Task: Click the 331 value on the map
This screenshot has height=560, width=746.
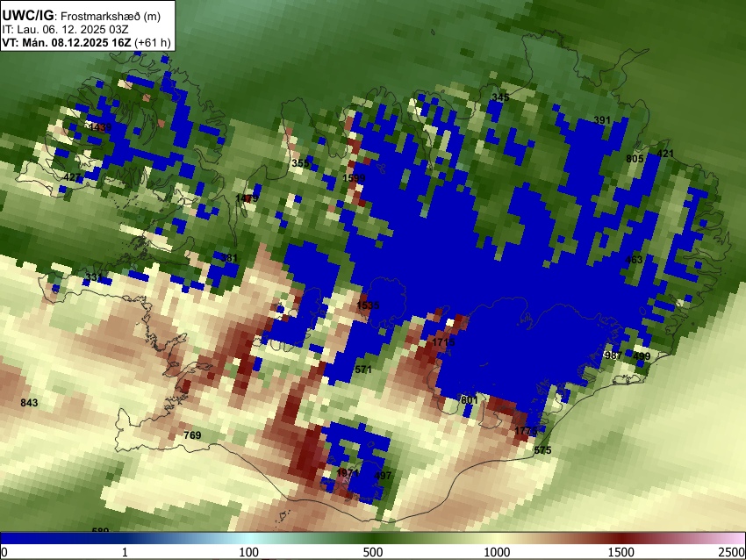Action: tap(94, 276)
